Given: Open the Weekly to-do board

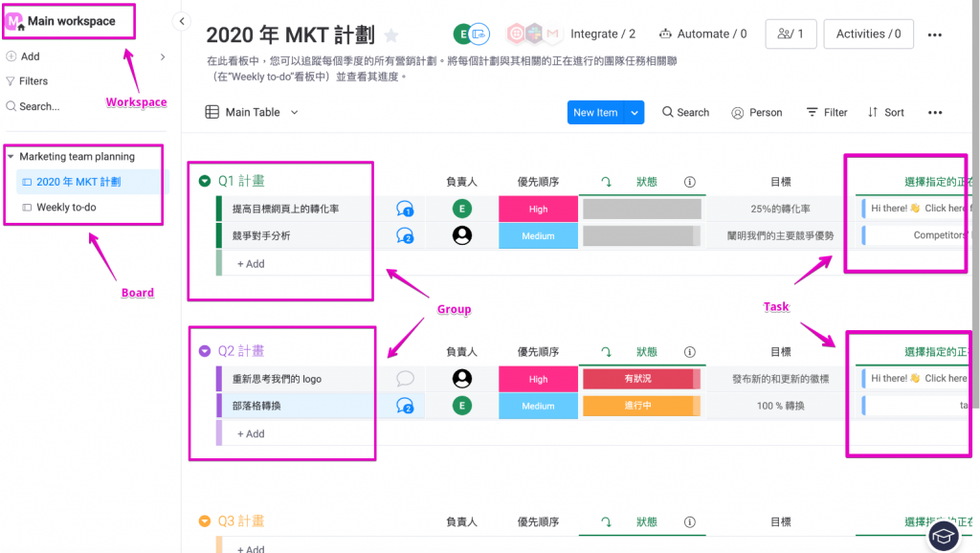Looking at the screenshot, I should pos(66,207).
